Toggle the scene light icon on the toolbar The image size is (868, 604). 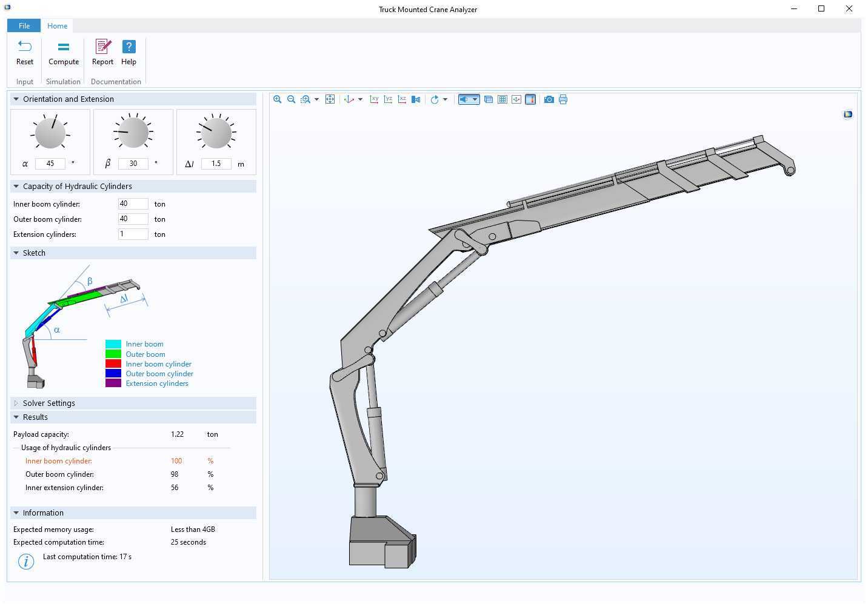tap(464, 99)
